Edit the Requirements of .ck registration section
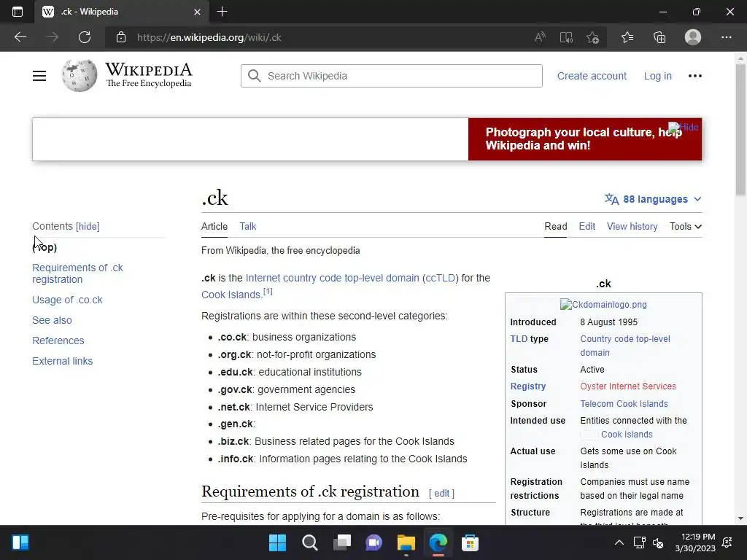 coord(441,494)
